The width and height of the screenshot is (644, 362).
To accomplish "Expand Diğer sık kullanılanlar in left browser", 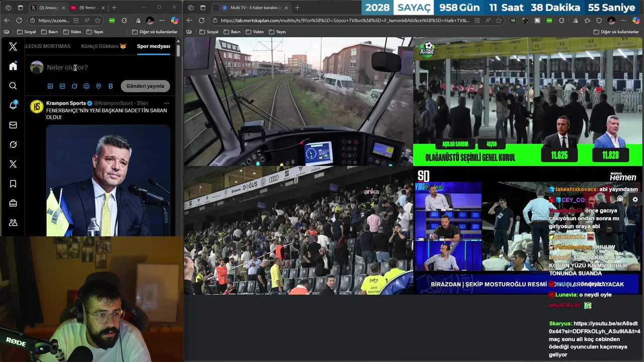I will tap(155, 32).
